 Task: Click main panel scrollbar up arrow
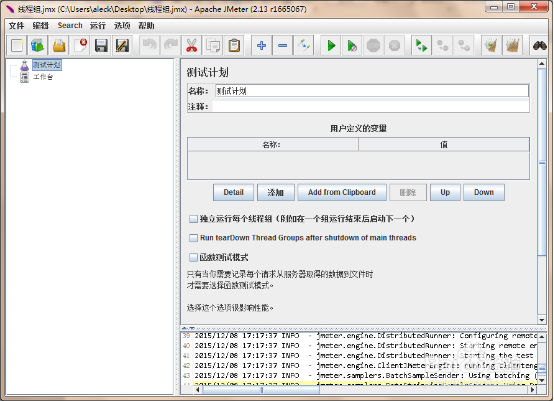[x=542, y=64]
